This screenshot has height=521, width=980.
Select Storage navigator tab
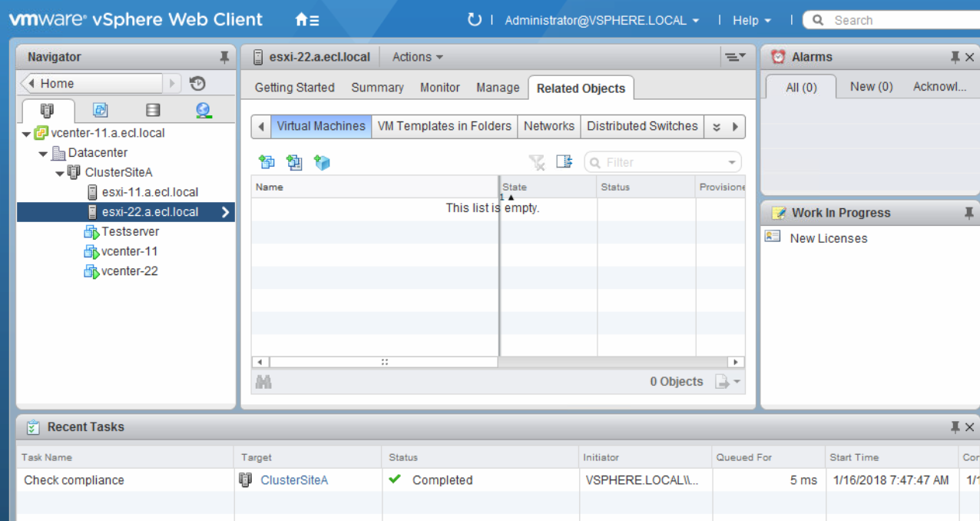[x=153, y=111]
